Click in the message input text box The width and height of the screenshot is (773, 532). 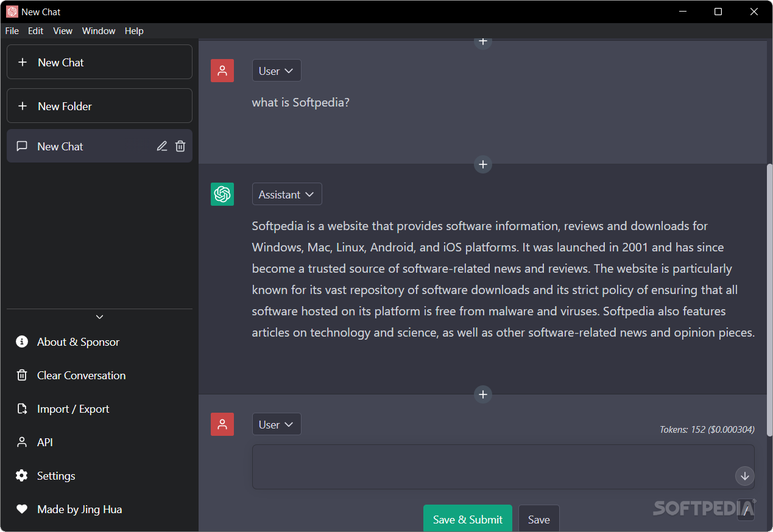503,467
